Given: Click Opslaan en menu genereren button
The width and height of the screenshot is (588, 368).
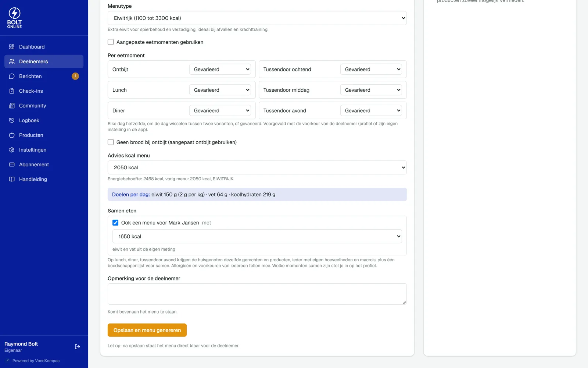Looking at the screenshot, I should pos(147,330).
